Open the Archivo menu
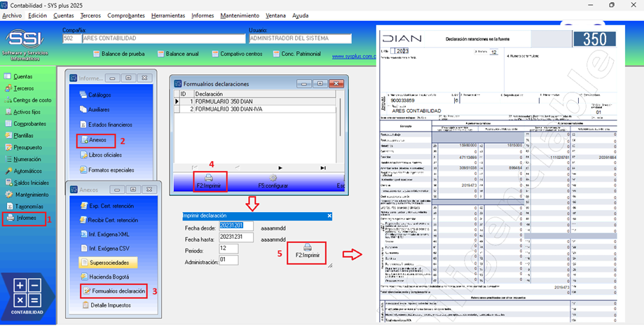 (12, 15)
